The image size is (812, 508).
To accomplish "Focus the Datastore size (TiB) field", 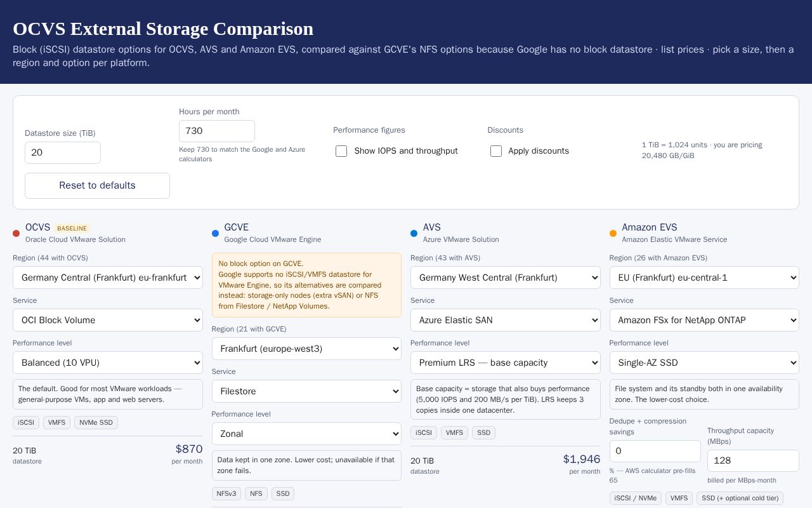I will pyautogui.click(x=63, y=152).
